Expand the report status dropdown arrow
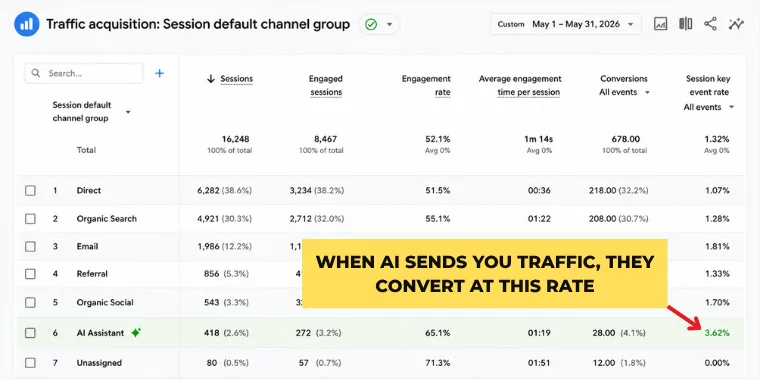This screenshot has width=760, height=380. click(389, 24)
